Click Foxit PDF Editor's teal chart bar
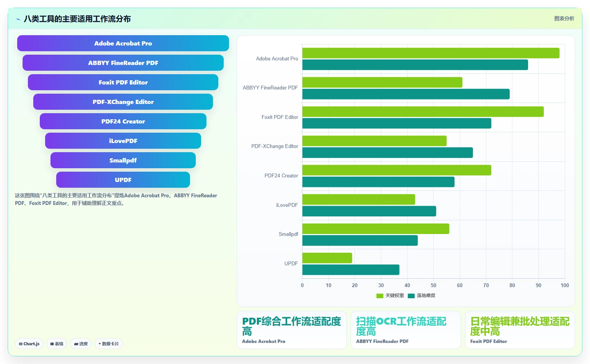This screenshot has width=590, height=364. [x=397, y=123]
